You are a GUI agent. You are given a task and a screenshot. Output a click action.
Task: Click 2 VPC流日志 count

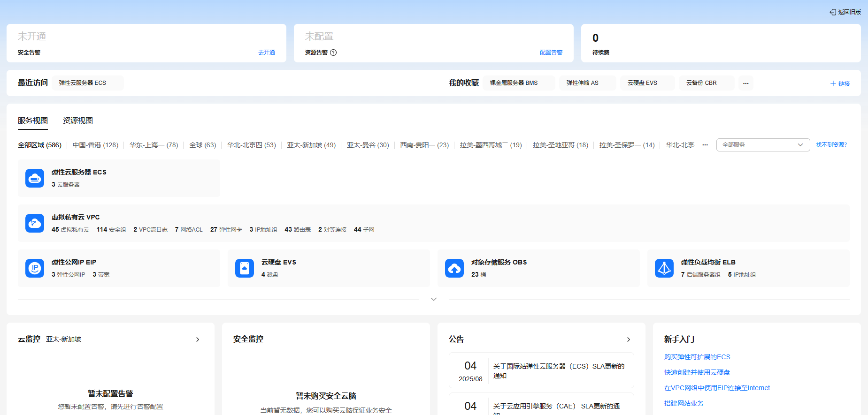click(150, 229)
